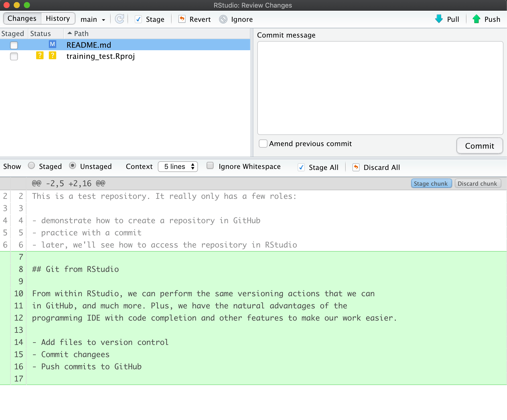
Task: Click the Pull label in the toolbar
Action: pos(453,19)
